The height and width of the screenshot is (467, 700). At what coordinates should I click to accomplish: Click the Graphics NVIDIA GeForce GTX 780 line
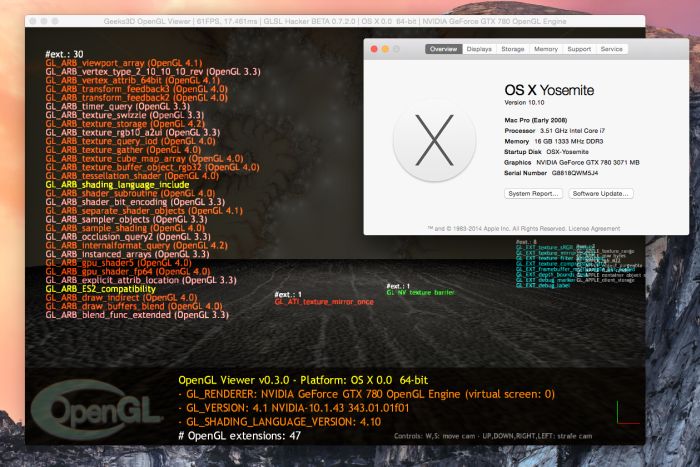572,163
